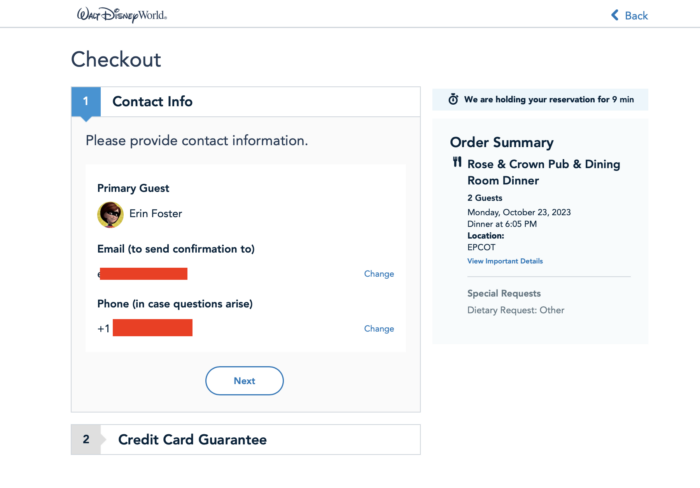Viewport: 700px width, 488px height.
Task: Click the step 1 number badge
Action: (x=86, y=101)
